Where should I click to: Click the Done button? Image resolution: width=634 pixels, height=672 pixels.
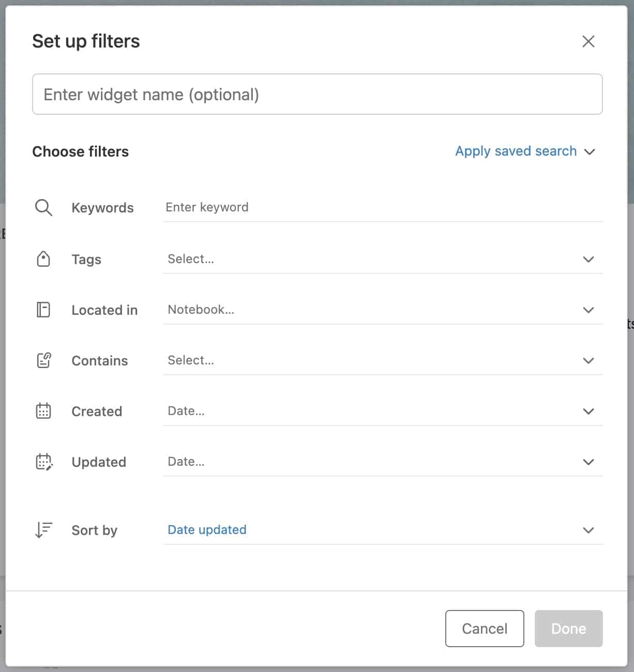point(569,629)
